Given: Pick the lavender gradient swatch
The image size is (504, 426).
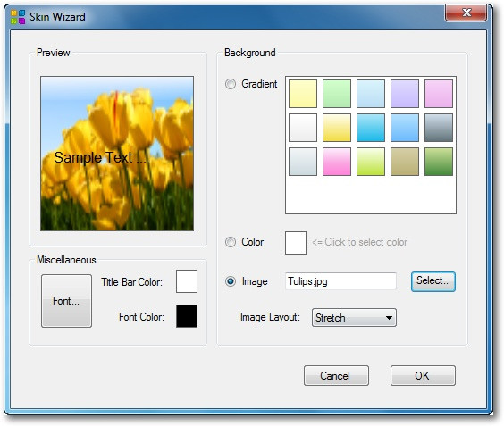Looking at the screenshot, I should pos(405,94).
